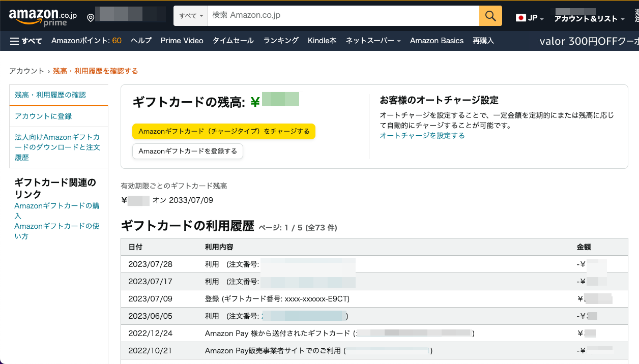Click the 2022/12/24 date cell
Viewport: 639px width, 364px height.
coord(150,333)
